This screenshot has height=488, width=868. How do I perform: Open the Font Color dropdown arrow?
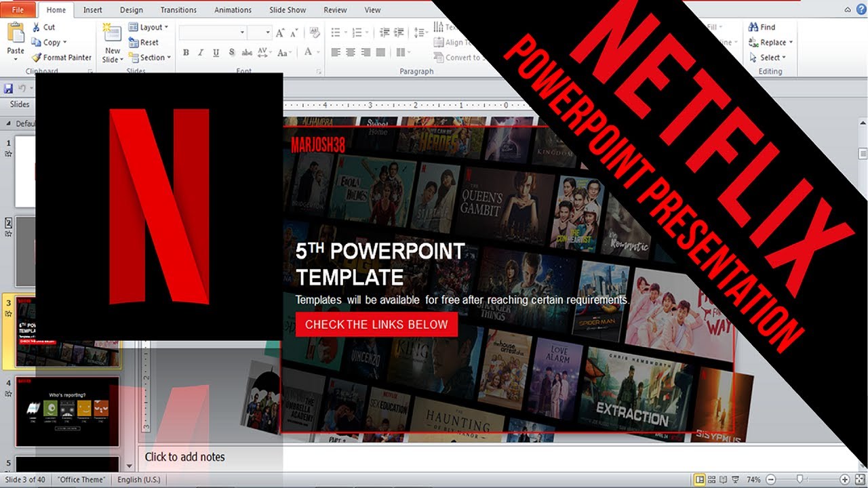tap(318, 52)
